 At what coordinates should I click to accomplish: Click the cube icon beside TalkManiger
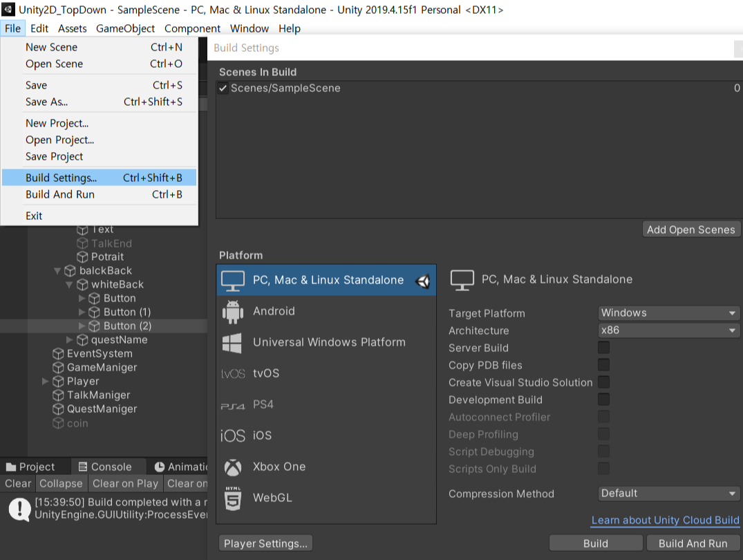pyautogui.click(x=58, y=395)
